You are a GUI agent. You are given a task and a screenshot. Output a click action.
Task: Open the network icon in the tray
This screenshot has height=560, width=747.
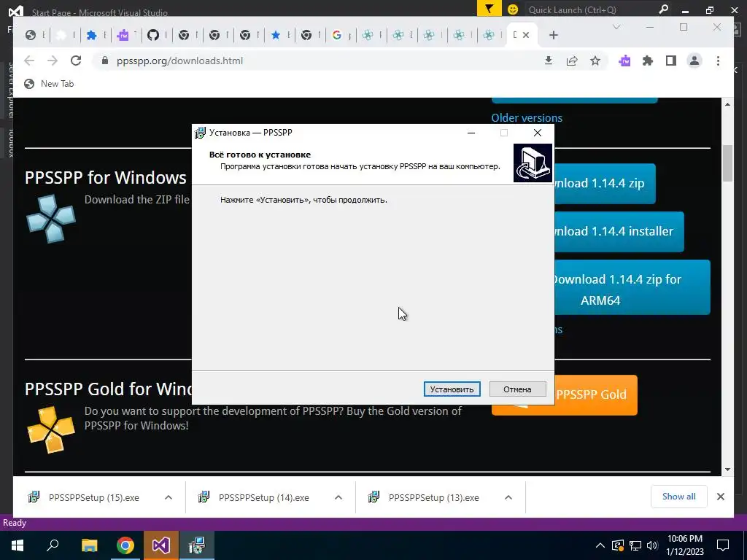tap(635, 545)
